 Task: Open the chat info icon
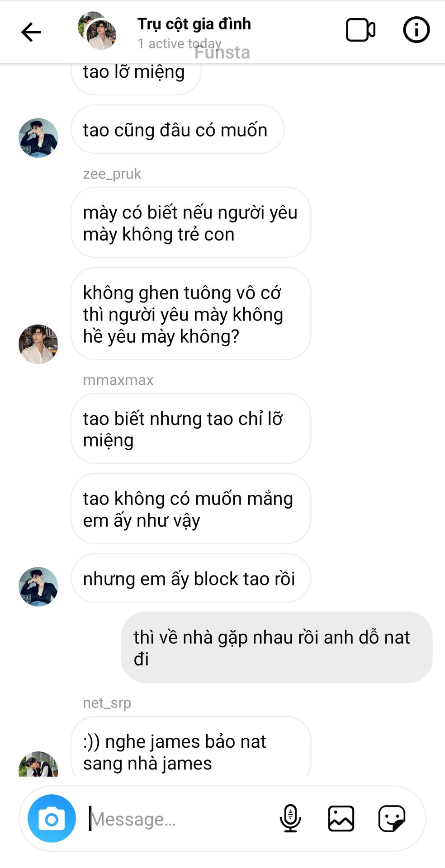click(416, 30)
